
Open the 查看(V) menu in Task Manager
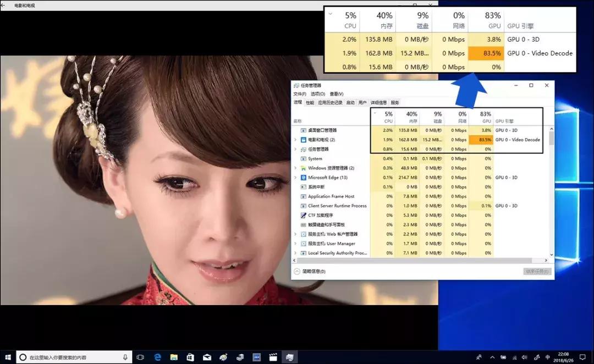point(337,94)
